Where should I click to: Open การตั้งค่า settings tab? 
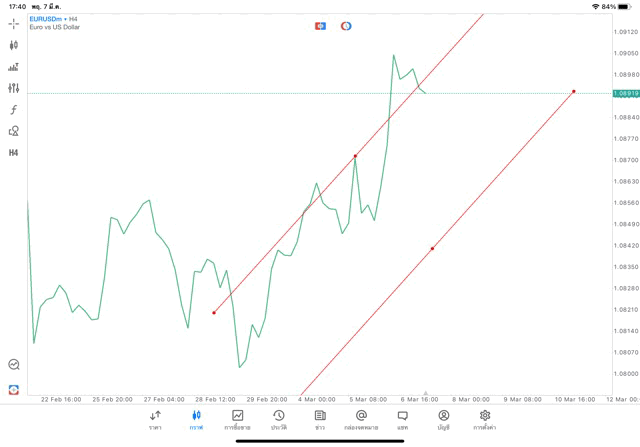485,419
